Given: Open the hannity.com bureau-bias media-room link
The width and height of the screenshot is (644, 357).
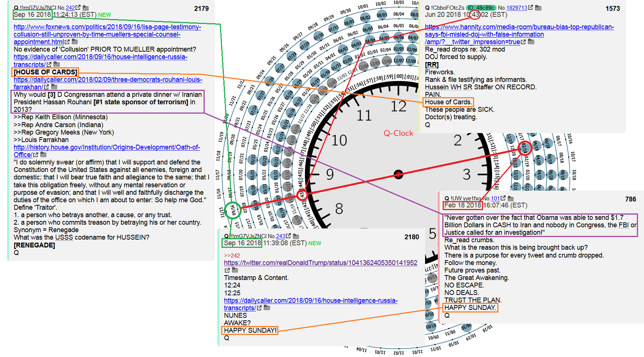Looking at the screenshot, I should tap(519, 34).
